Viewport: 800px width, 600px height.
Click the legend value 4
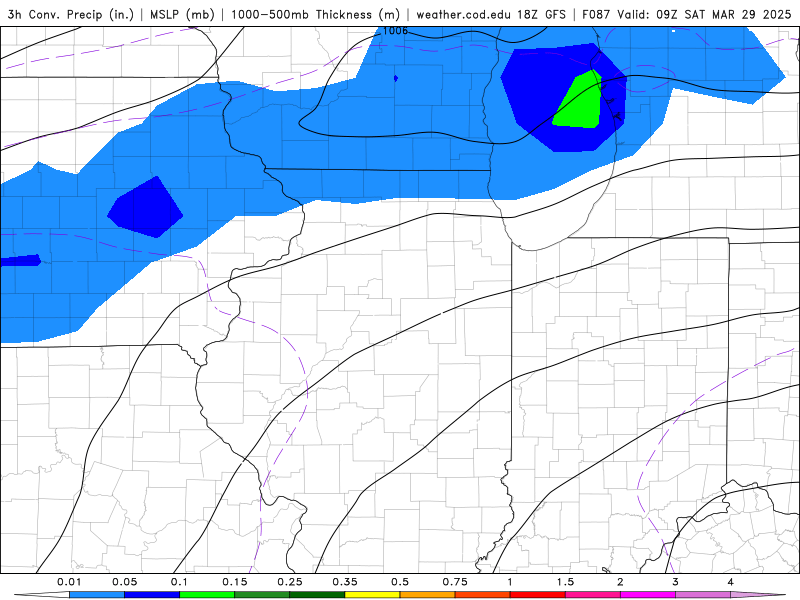click(731, 582)
